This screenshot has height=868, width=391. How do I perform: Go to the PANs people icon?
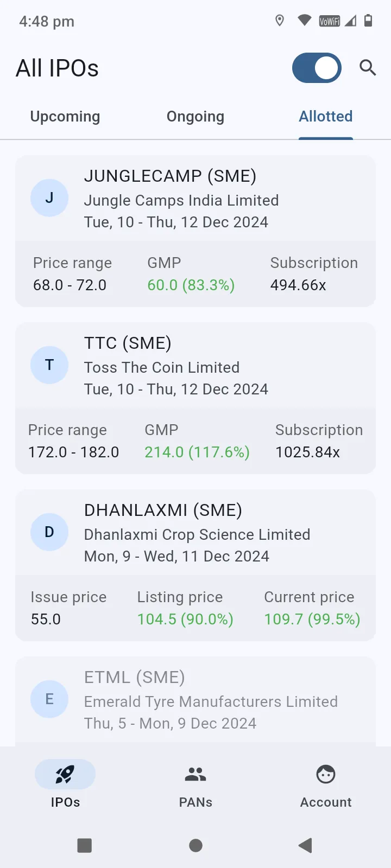[x=195, y=774]
